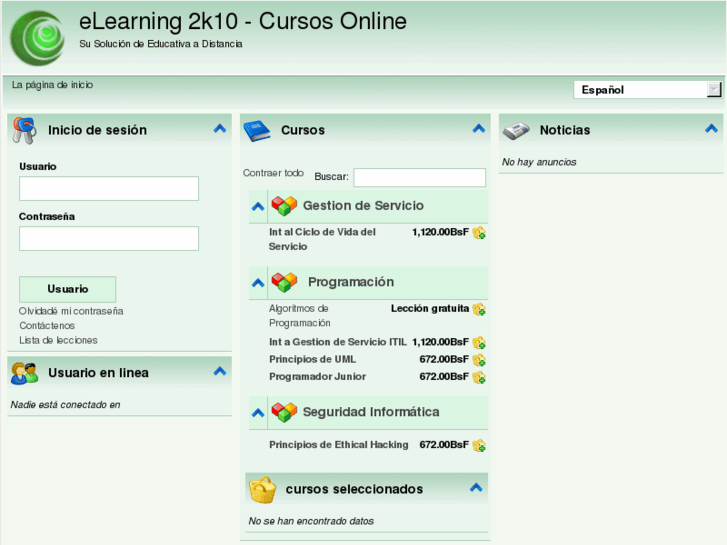Click the cubes icon for Seguridad Informática
Image resolution: width=727 pixels, height=545 pixels.
click(284, 412)
